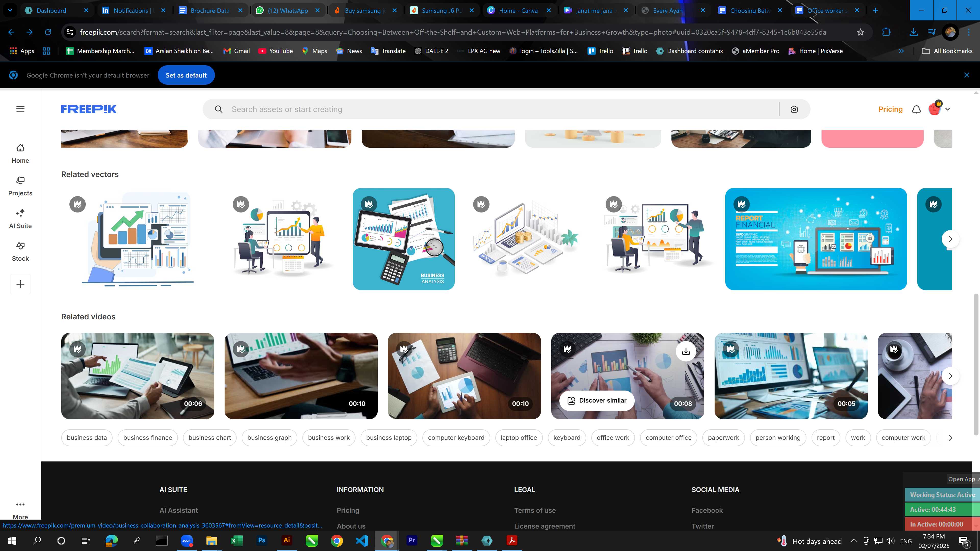Open Chrome downloads
Screen dimensions: 980x551
[913, 32]
